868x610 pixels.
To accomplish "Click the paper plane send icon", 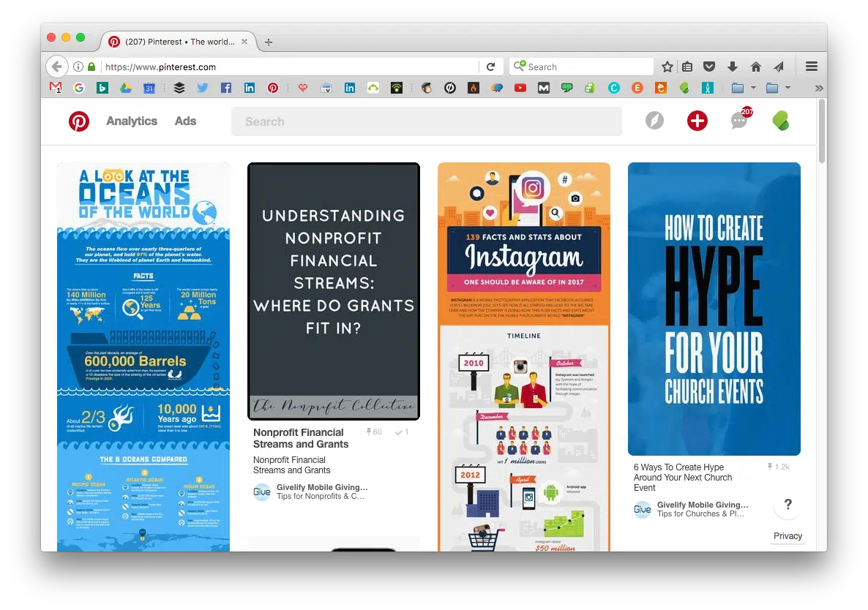I will [x=779, y=67].
